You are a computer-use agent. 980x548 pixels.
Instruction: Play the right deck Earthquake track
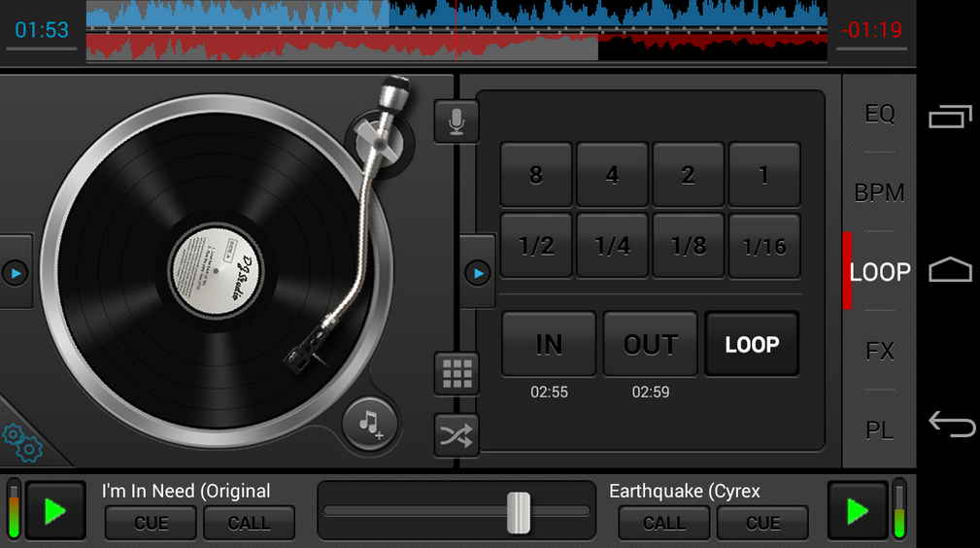coord(857,511)
